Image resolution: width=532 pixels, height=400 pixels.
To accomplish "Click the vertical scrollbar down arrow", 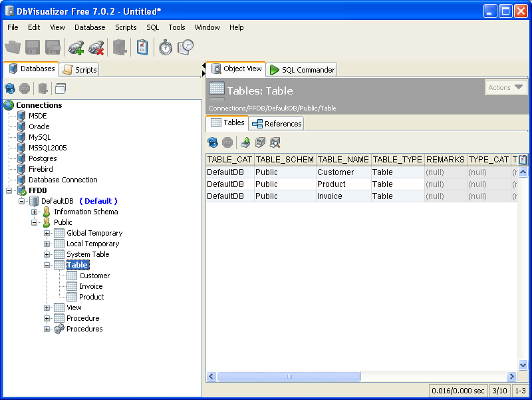I will 523,365.
